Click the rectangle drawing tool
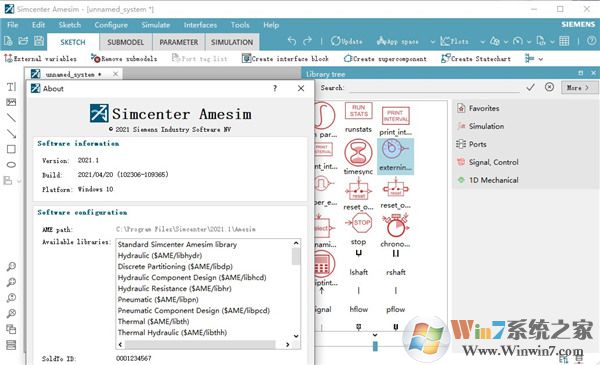This screenshot has width=600, height=365. [11, 149]
